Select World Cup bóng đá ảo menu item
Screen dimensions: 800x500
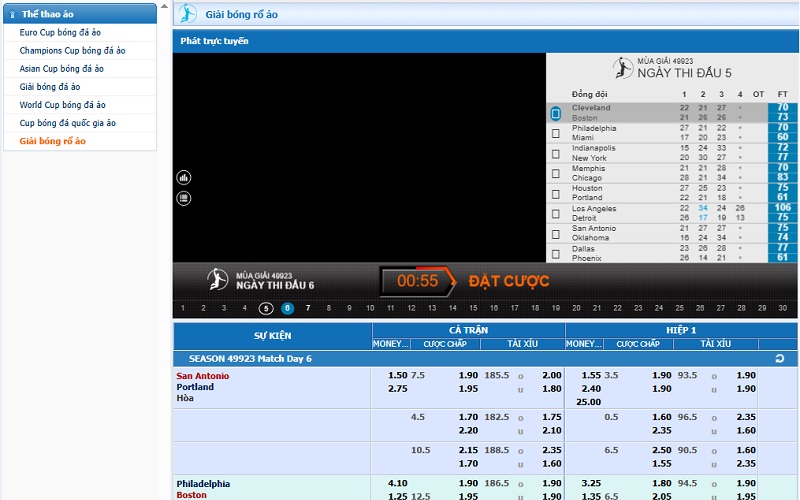(62, 105)
